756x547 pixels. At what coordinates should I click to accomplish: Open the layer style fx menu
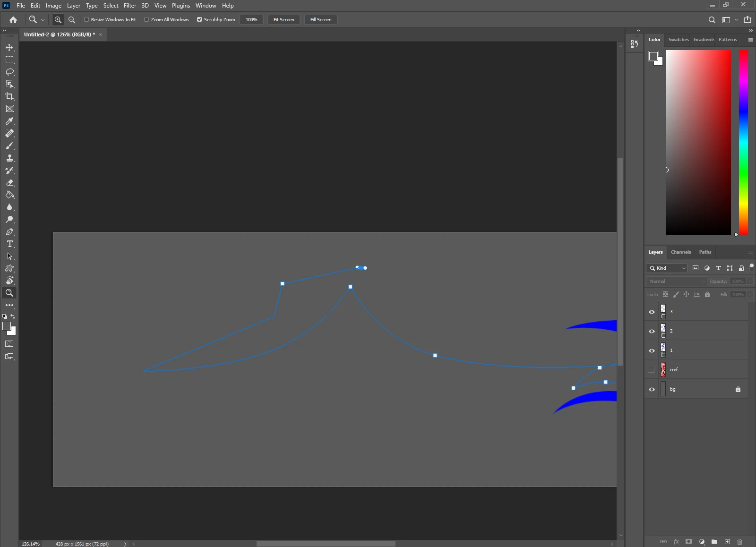pos(676,541)
